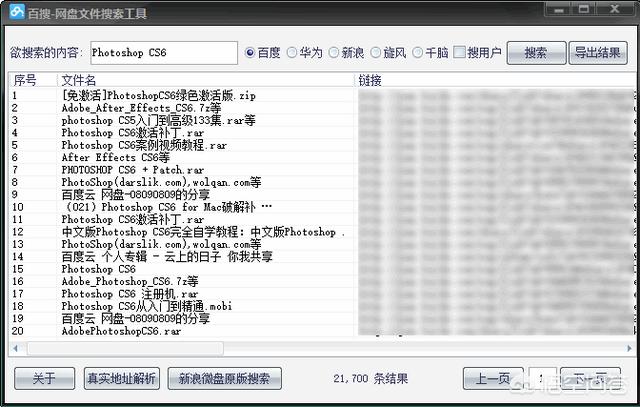The width and height of the screenshot is (640, 407).
Task: Select row 中文版Photoshop CS6完全自学教程
Action: 322,232
